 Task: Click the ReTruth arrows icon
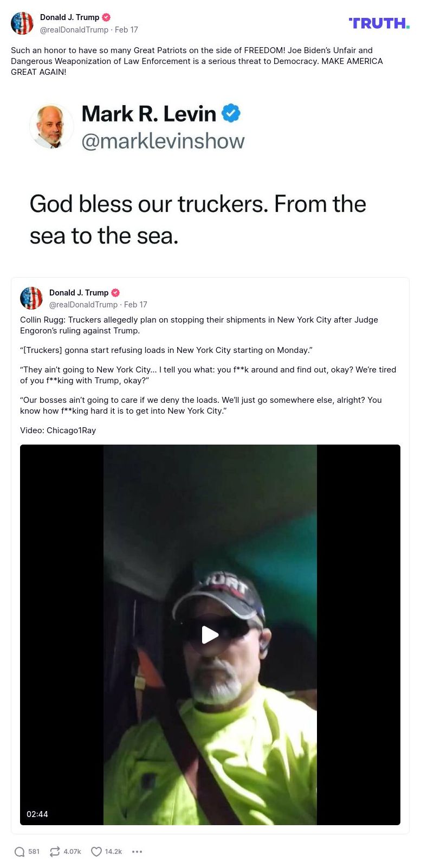[x=55, y=852]
